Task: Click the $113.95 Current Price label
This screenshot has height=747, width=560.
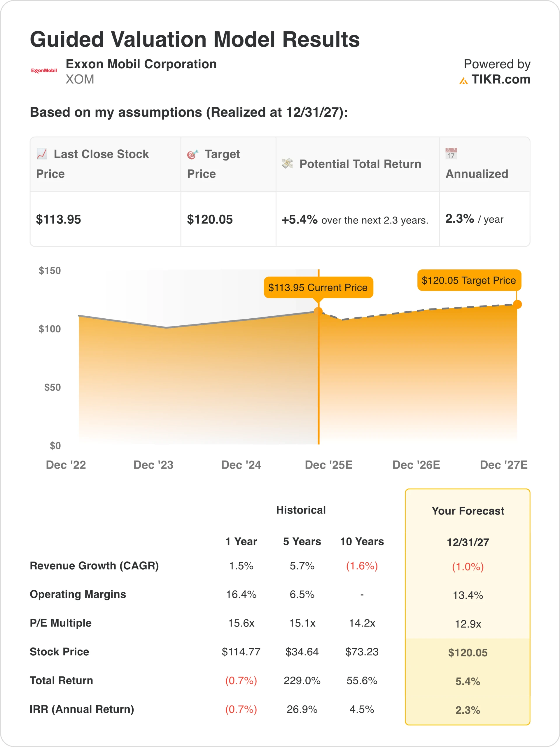Action: 318,287
